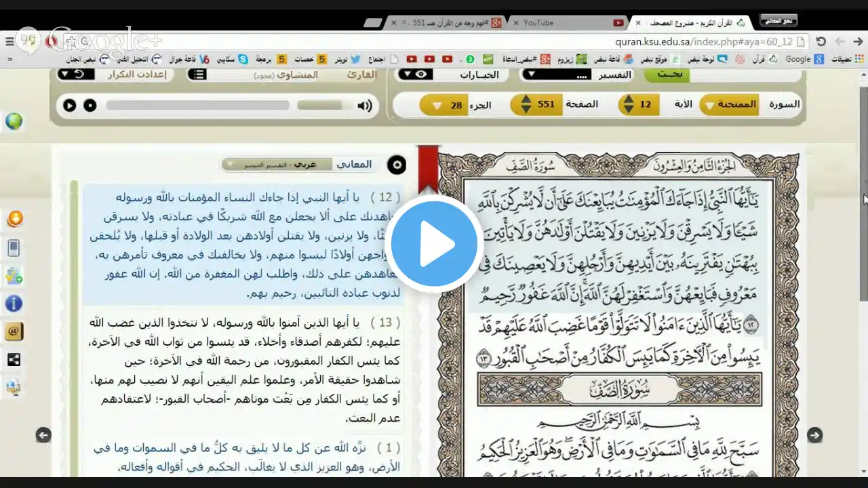Click verse 12 marker in the Mushaf page
The image size is (868, 488).
751,326
